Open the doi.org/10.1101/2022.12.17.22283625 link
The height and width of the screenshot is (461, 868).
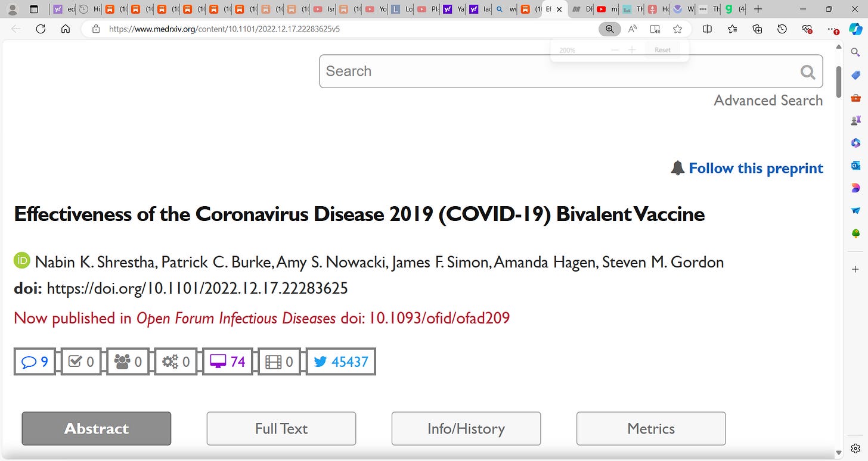(197, 289)
